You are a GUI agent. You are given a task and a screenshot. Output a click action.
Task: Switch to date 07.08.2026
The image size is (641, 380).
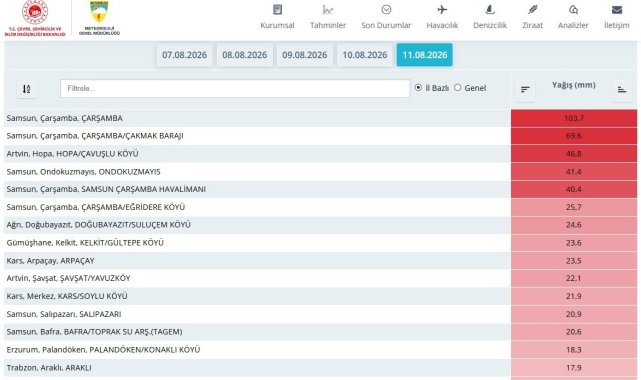coord(184,55)
